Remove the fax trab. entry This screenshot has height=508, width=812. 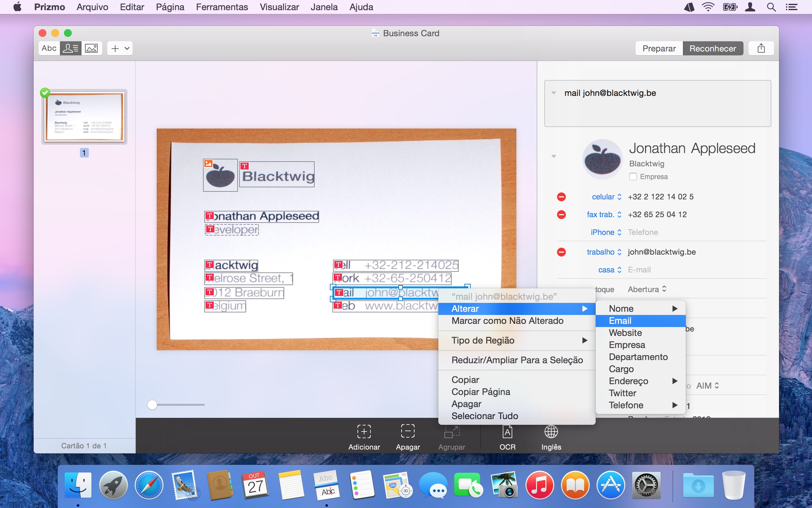561,214
